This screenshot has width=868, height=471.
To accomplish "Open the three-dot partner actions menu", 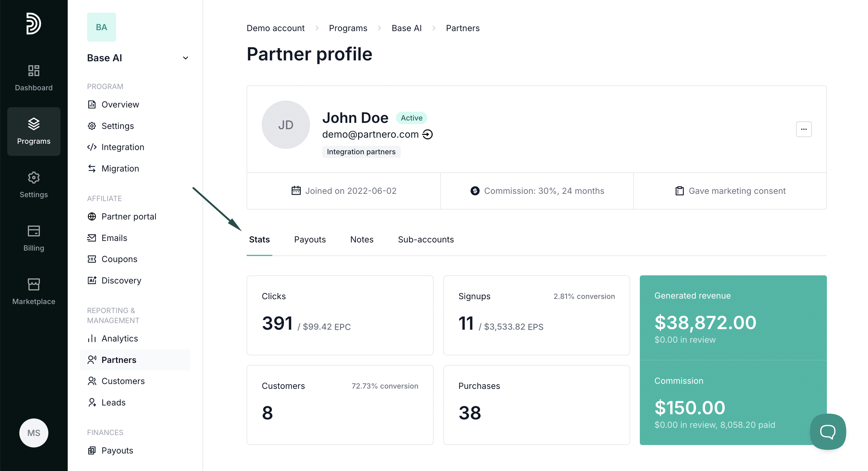I will (803, 129).
